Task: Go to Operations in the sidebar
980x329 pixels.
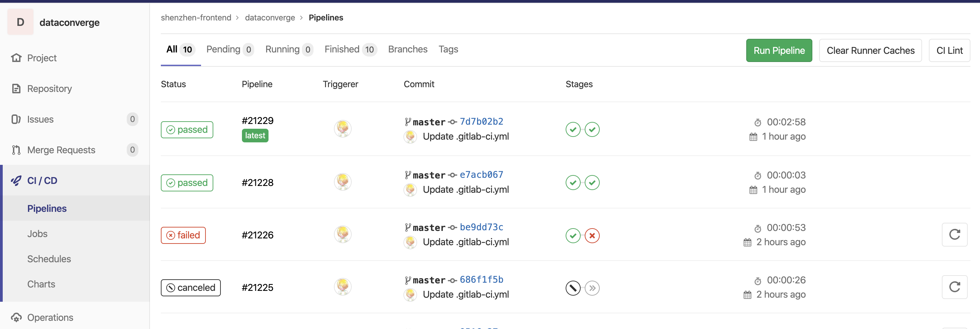Action: pyautogui.click(x=50, y=317)
